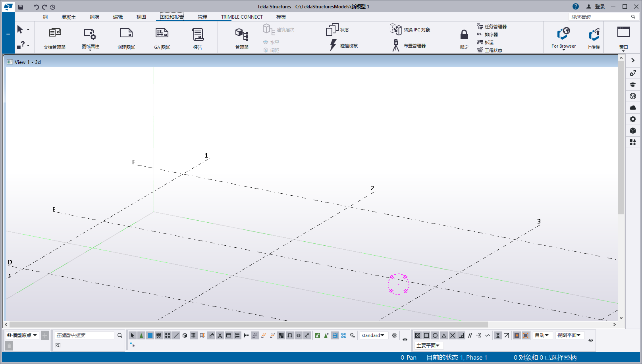Toggle selection toolbar visibility eye icon
Viewport: 642px width, 364px height.
(x=405, y=339)
